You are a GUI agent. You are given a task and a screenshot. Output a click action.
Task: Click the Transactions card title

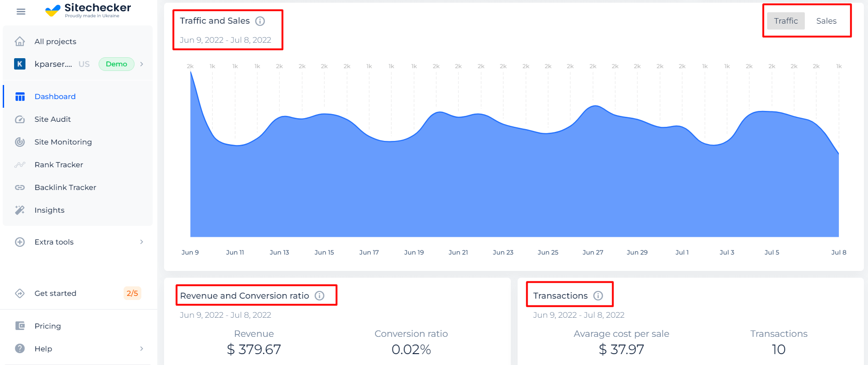coord(560,296)
